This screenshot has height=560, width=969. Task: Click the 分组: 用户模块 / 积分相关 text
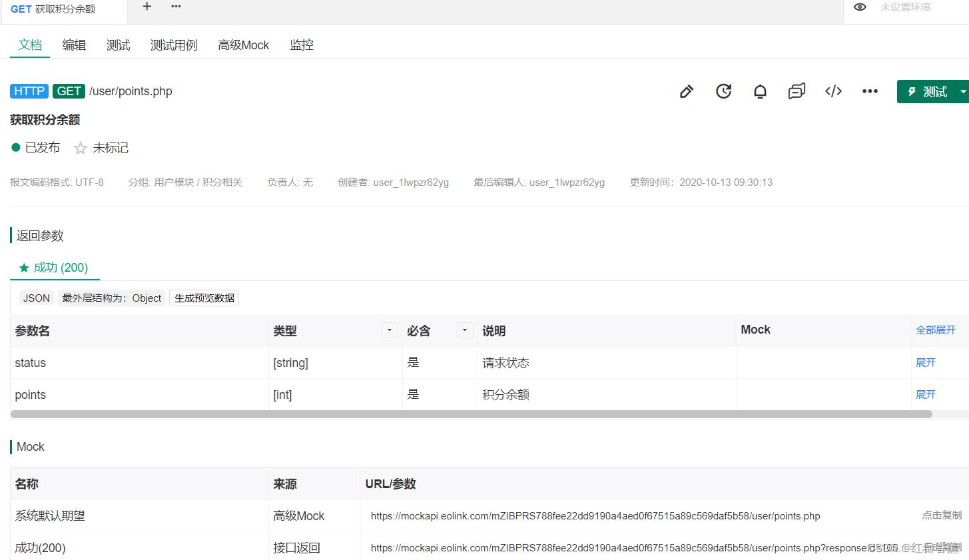coord(185,182)
